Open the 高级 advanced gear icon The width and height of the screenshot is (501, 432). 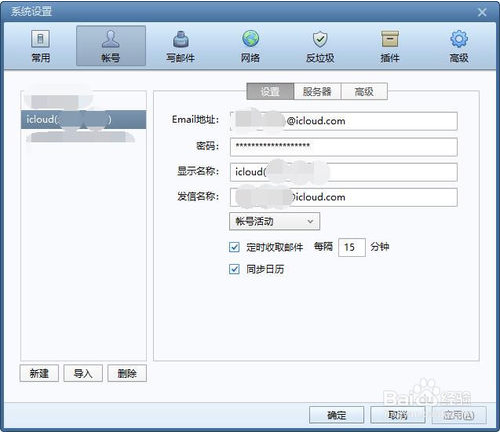[459, 46]
